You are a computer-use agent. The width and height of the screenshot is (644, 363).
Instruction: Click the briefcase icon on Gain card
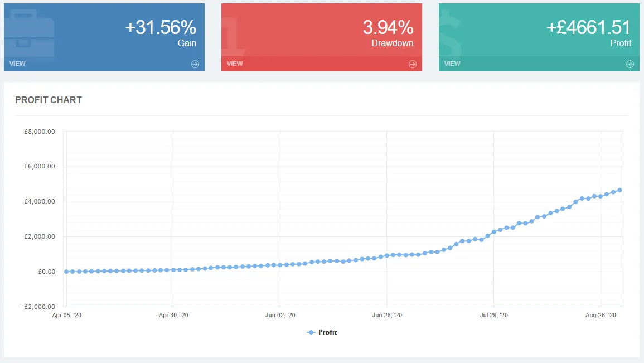tap(29, 33)
